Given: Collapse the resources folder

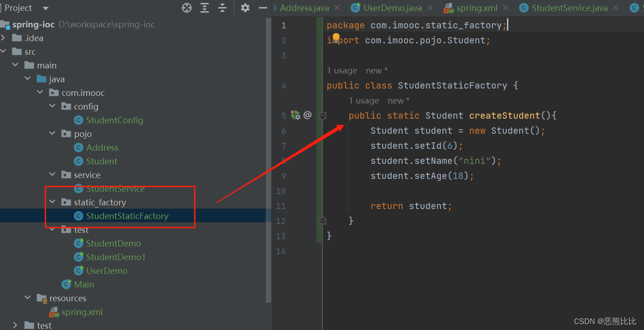Looking at the screenshot, I should 28,298.
